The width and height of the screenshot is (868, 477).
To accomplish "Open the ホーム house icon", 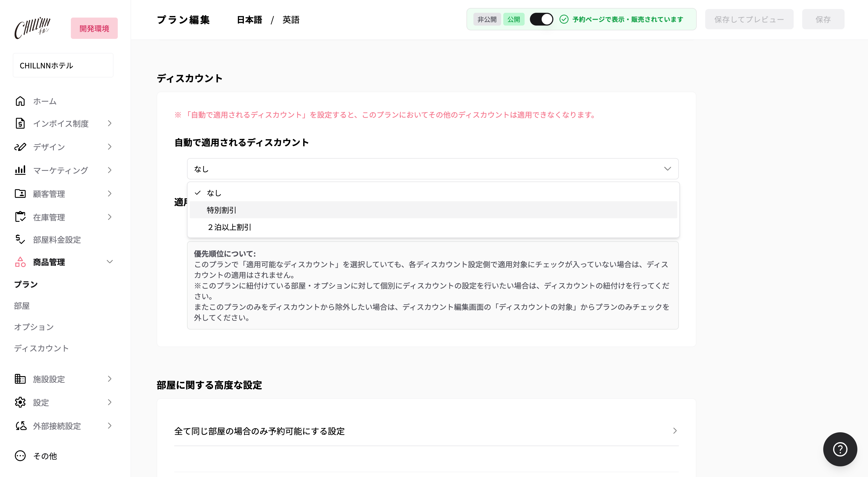I will pos(20,101).
